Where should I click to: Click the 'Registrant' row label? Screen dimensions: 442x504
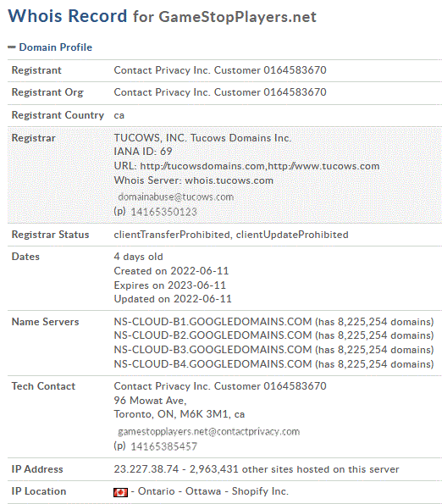coord(36,70)
